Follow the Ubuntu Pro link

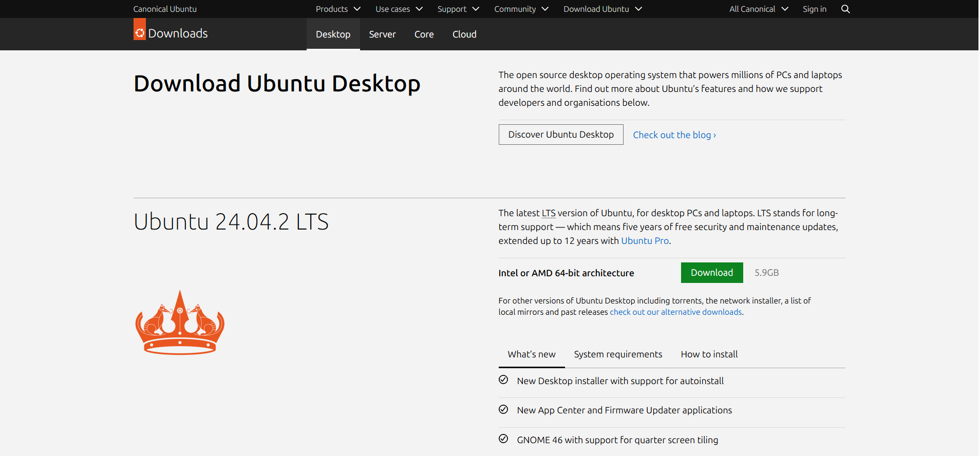645,240
